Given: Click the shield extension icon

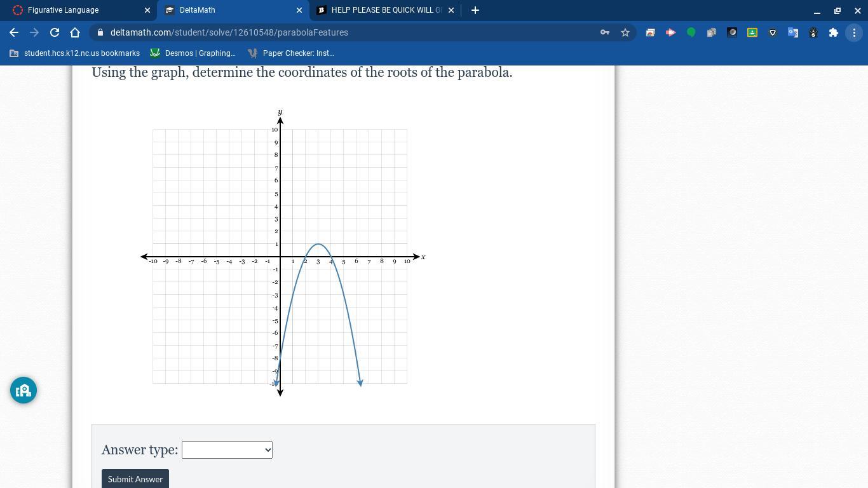Looking at the screenshot, I should (773, 32).
